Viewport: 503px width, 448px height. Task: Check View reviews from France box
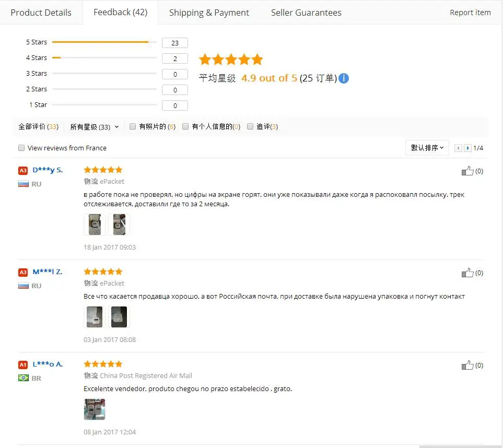pos(21,148)
